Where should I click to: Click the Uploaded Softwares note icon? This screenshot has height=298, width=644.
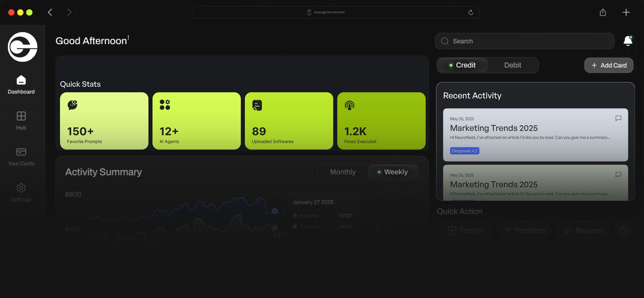(x=257, y=105)
